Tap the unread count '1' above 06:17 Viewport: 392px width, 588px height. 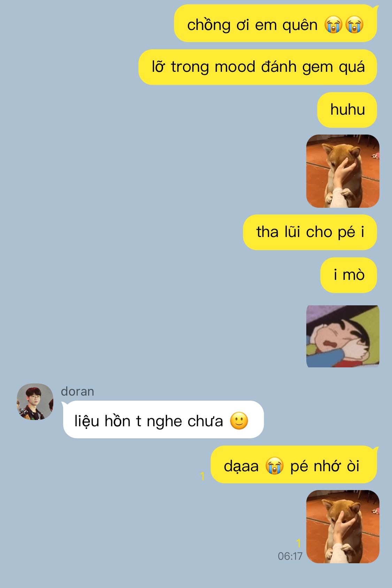pyautogui.click(x=299, y=543)
